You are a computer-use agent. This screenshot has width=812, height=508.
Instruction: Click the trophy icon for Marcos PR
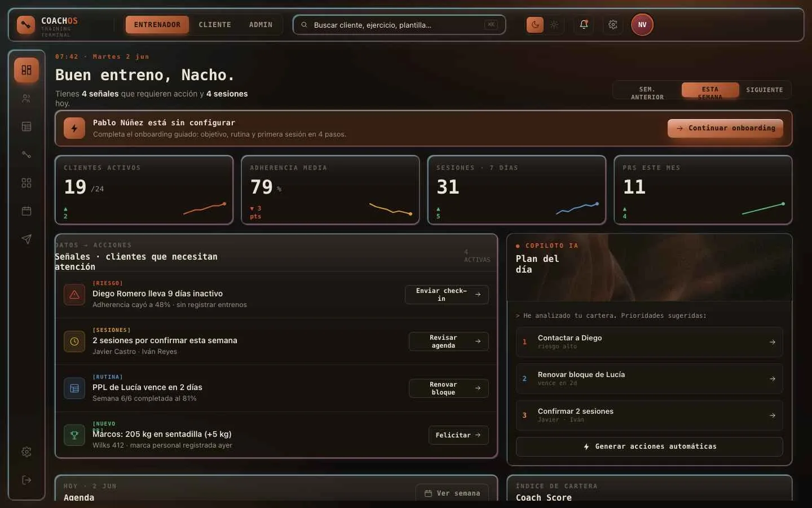(74, 435)
